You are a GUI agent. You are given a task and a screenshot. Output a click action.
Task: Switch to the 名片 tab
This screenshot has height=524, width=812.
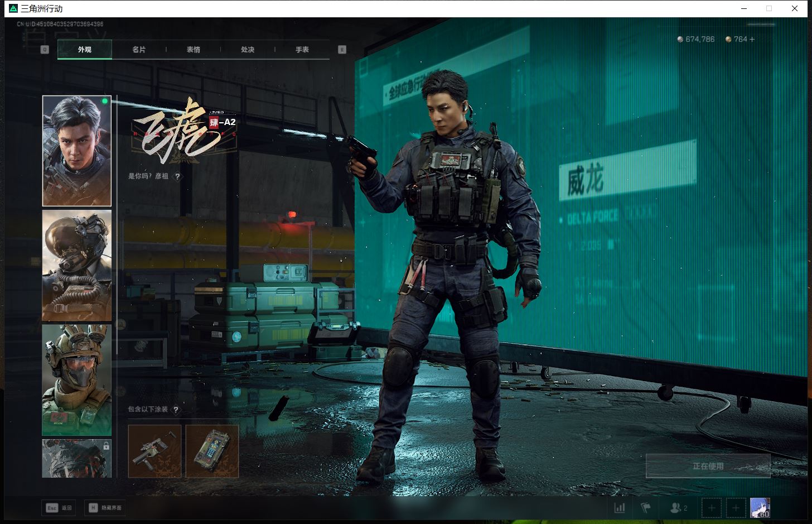[x=139, y=50]
